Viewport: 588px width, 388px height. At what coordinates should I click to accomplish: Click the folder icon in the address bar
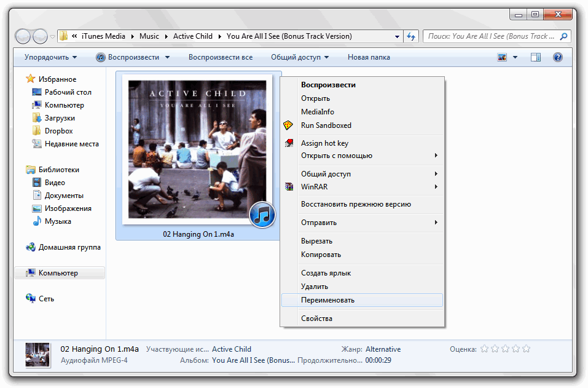tap(64, 36)
